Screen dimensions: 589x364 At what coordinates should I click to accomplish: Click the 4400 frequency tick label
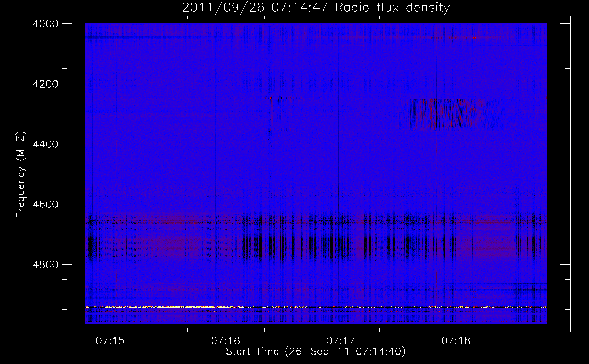point(46,144)
